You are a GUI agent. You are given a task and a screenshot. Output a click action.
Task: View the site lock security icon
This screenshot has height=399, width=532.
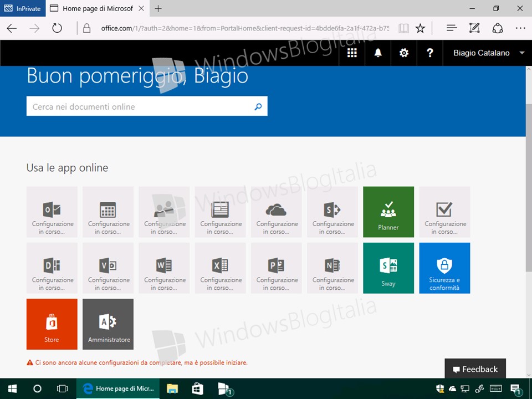(86, 28)
